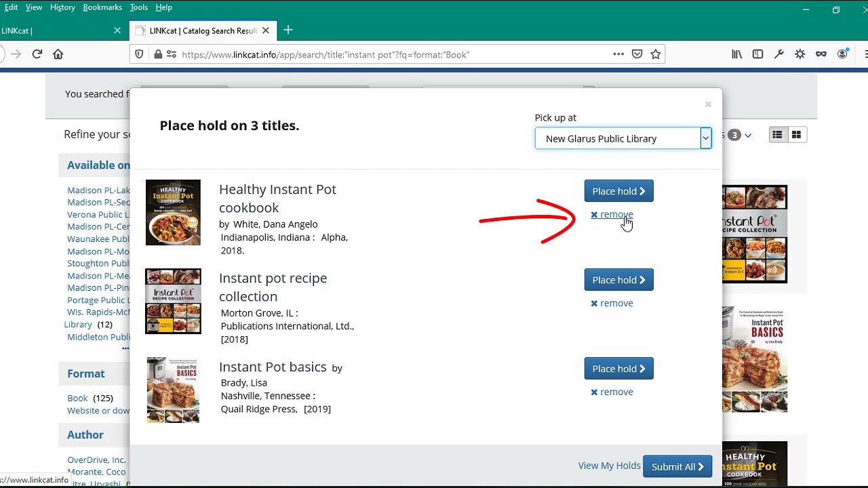Remove Healthy Instant Pot cookbook from holds
The width and height of the screenshot is (868, 488).
(612, 214)
